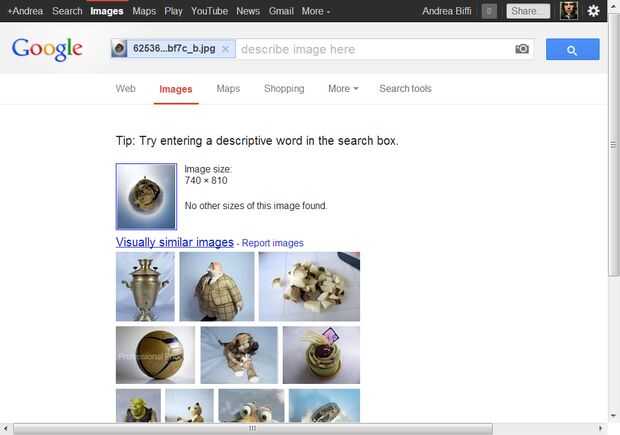Open the figurine in checked coat thumbnail
This screenshot has height=435, width=620.
(x=217, y=286)
